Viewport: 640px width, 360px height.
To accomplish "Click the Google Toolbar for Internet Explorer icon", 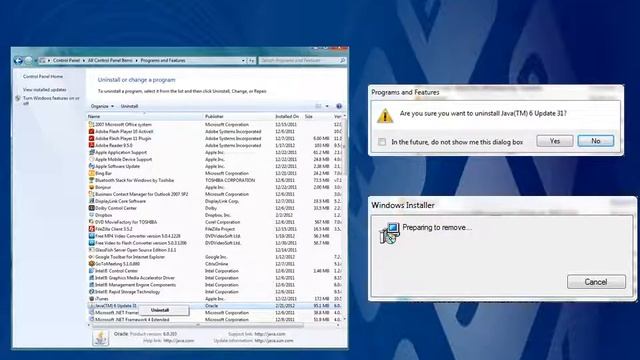I will click(x=91, y=257).
